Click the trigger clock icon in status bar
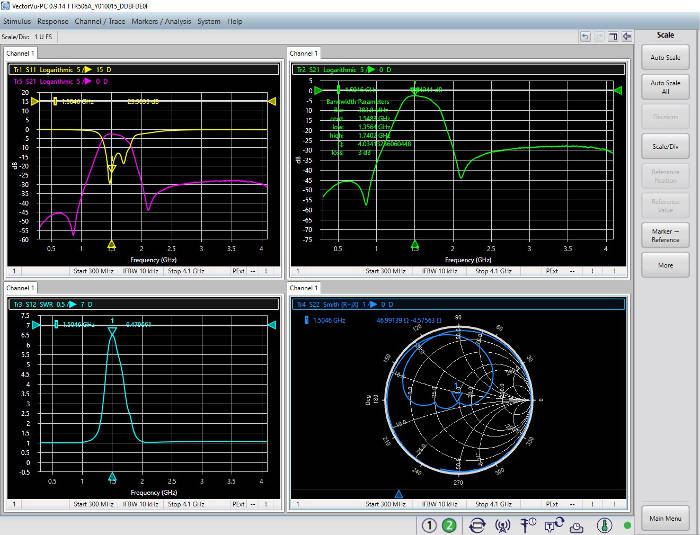The image size is (700, 535). pos(529,524)
